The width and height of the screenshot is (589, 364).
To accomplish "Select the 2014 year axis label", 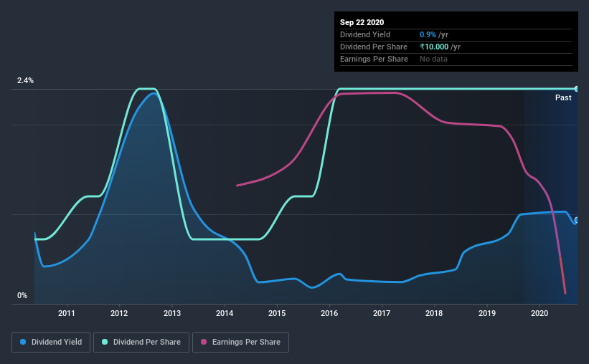I will tap(225, 313).
